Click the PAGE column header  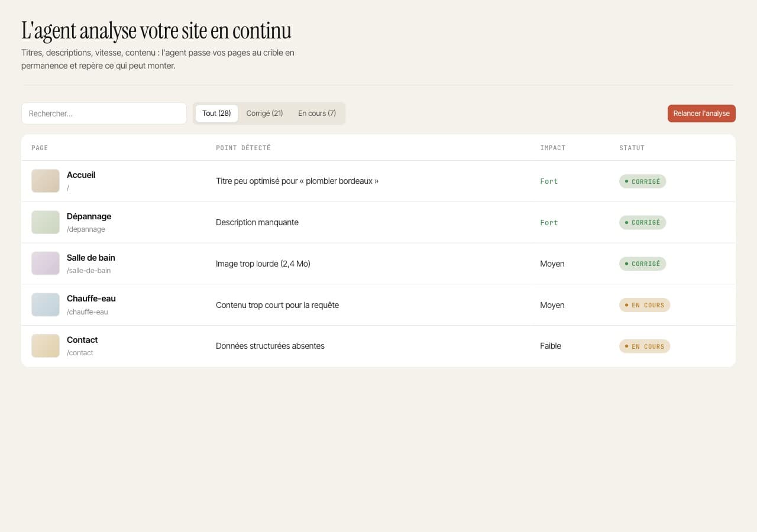40,148
